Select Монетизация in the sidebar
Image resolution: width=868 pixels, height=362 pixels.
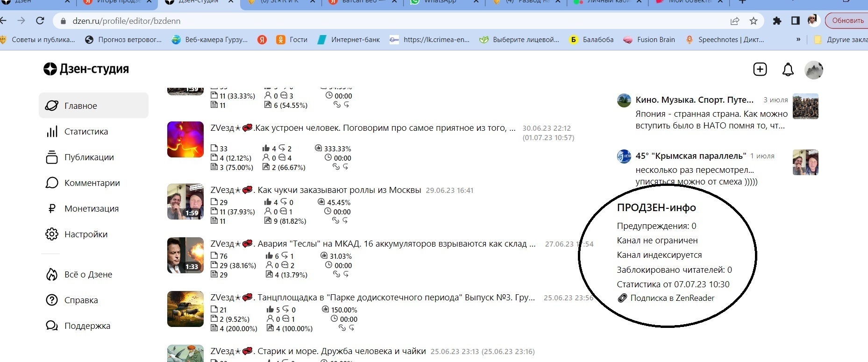91,209
